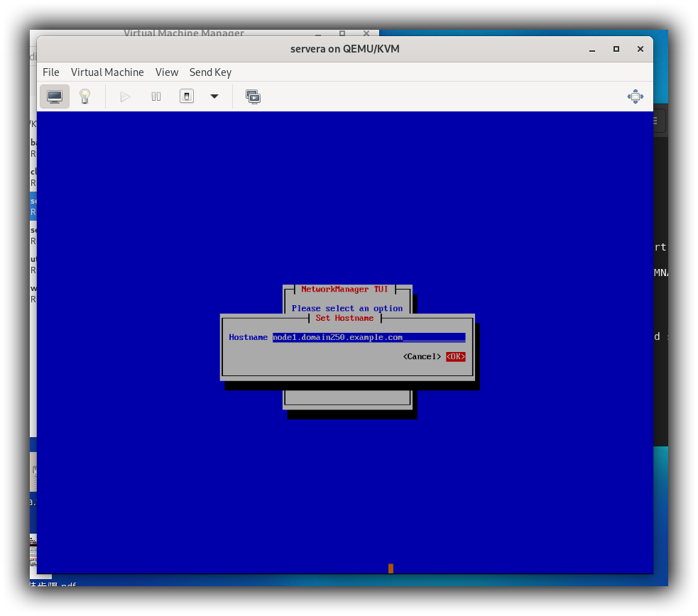Open the View menu
This screenshot has width=698, height=616.
(x=167, y=72)
